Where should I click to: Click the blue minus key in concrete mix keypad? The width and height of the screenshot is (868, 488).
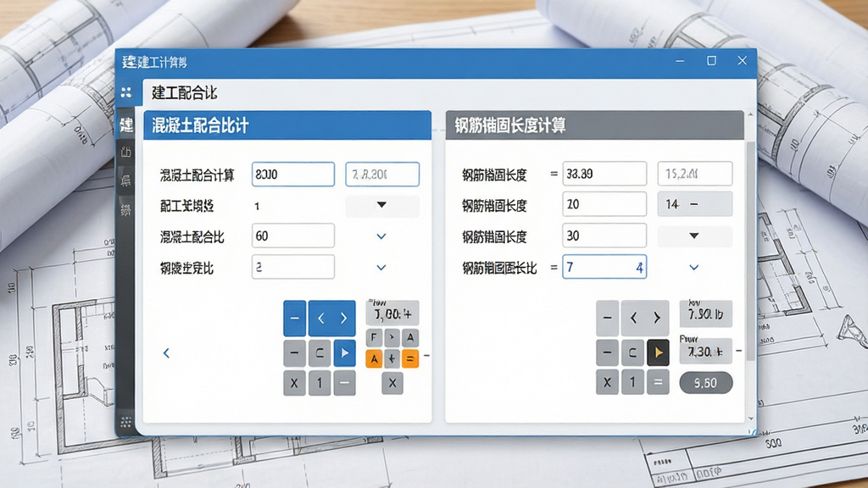coord(294,319)
